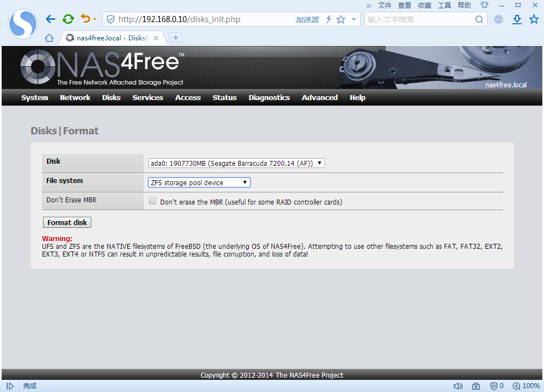Click the home icon beside tabs
Viewport: 544px width, 392px height.
(49, 38)
